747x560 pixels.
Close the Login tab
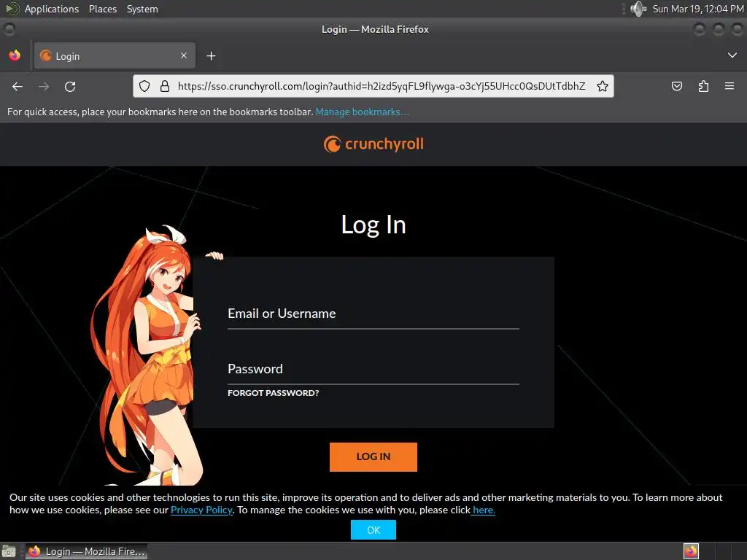(184, 55)
